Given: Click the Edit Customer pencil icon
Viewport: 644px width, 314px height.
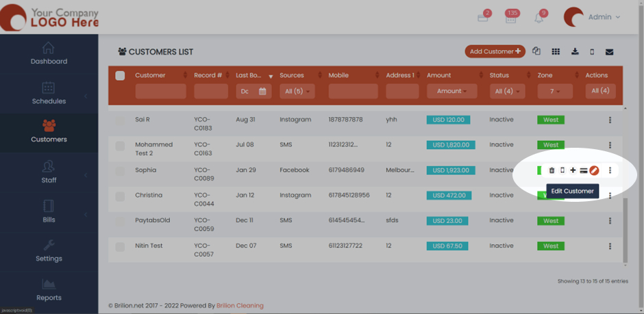Looking at the screenshot, I should (594, 170).
